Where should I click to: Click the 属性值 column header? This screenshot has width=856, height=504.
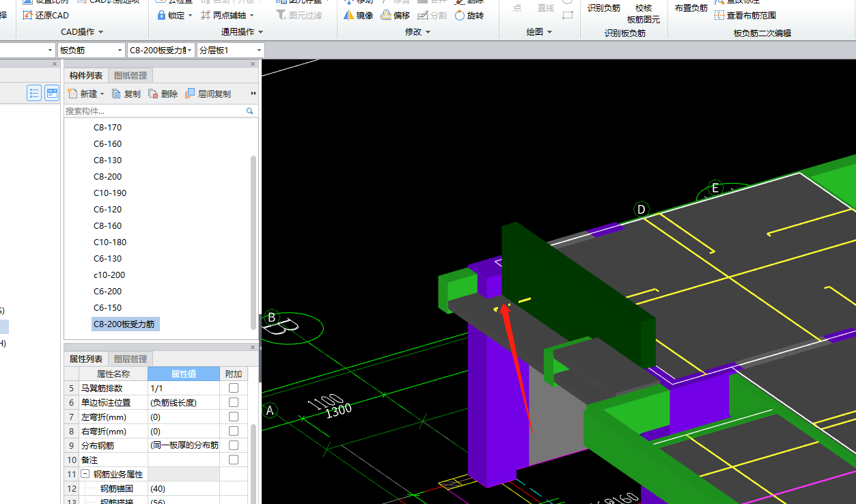184,374
